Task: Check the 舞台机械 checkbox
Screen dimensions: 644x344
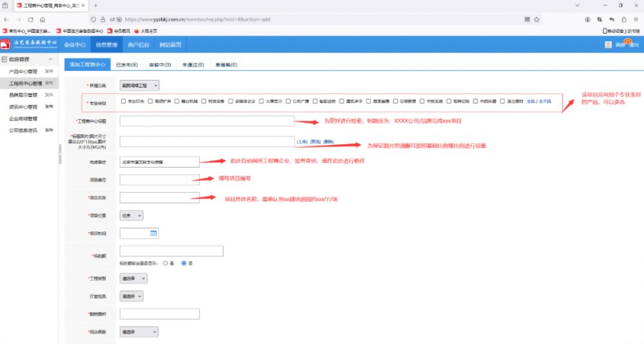Action: point(178,101)
